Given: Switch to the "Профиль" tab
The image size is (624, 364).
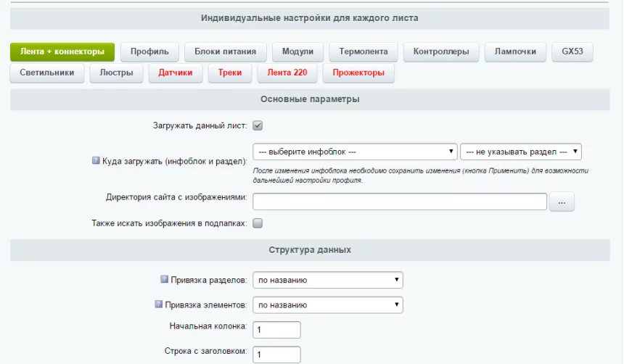Looking at the screenshot, I should pyautogui.click(x=149, y=51).
